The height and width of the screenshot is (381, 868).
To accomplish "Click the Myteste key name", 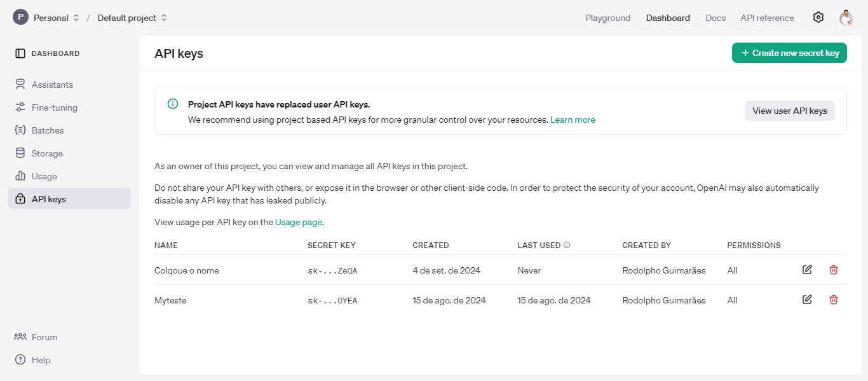I will coord(170,300).
